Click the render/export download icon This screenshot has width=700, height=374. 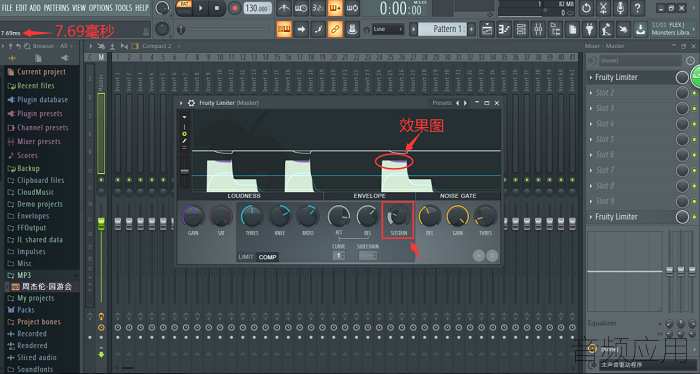tap(640, 29)
